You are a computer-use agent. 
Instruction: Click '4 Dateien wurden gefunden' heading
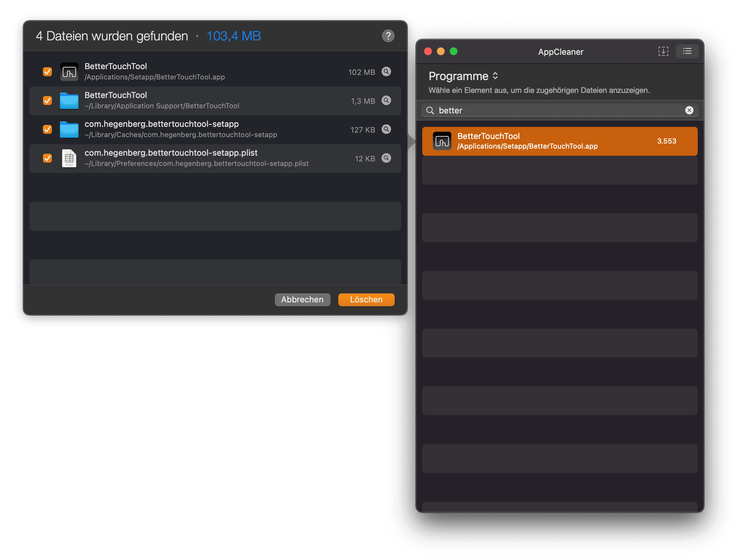(112, 36)
